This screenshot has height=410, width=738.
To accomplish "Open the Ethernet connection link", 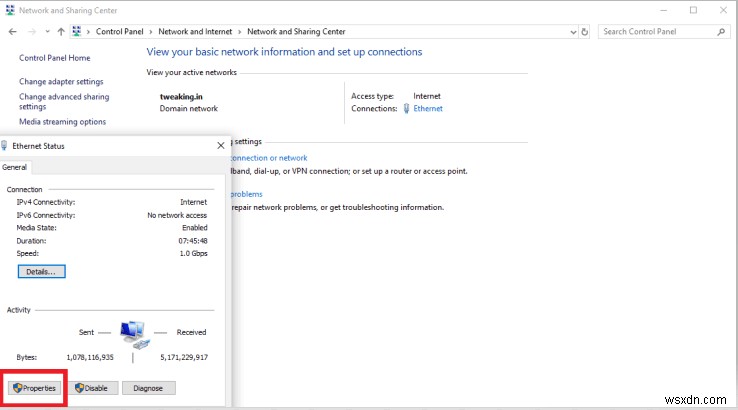I will 427,108.
